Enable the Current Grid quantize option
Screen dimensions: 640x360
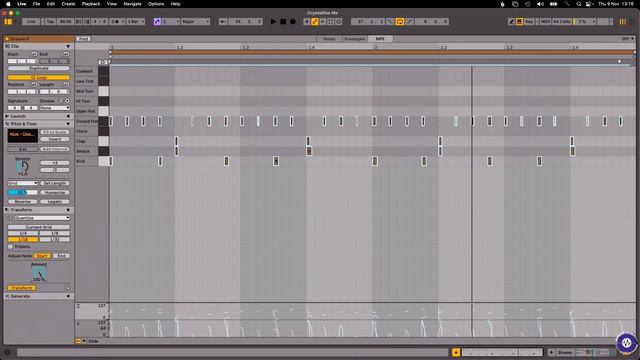(39, 227)
